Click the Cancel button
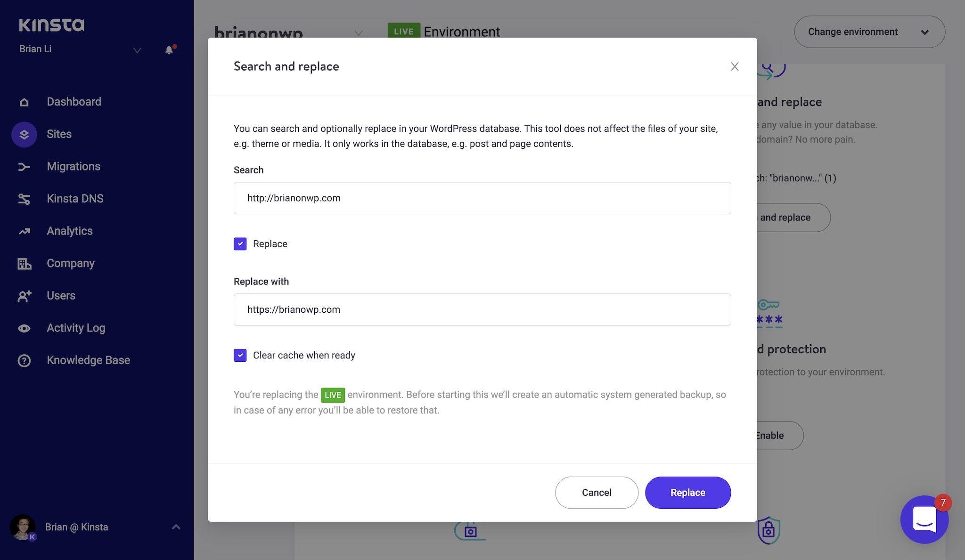 [597, 493]
